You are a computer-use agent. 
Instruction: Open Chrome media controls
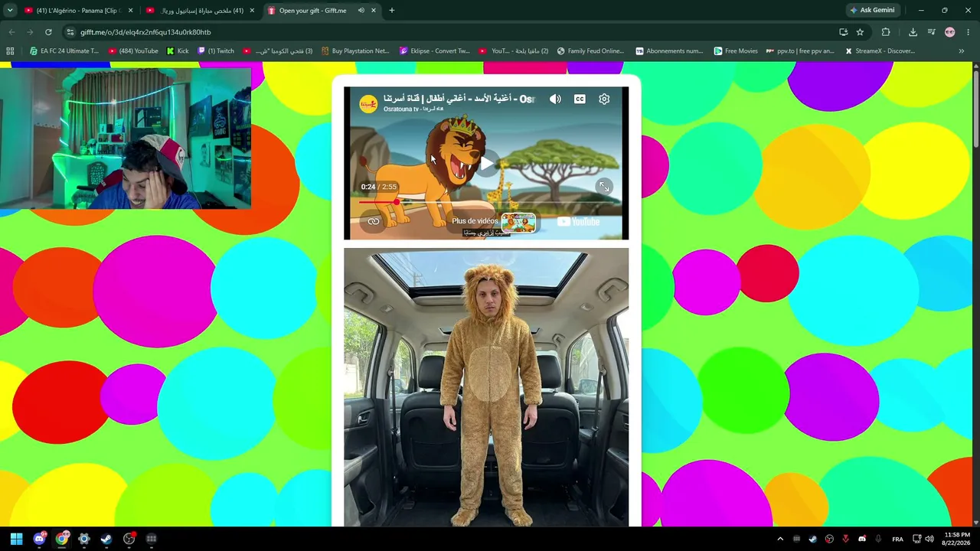(931, 32)
